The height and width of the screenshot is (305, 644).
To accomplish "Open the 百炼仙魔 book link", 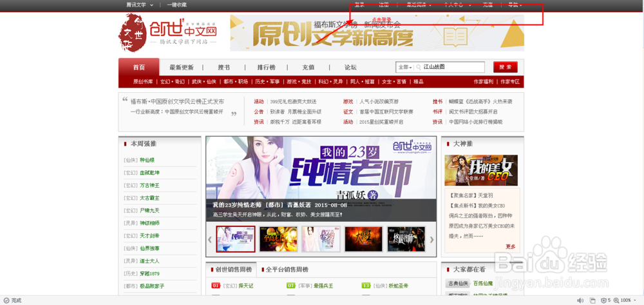I will [x=482, y=283].
